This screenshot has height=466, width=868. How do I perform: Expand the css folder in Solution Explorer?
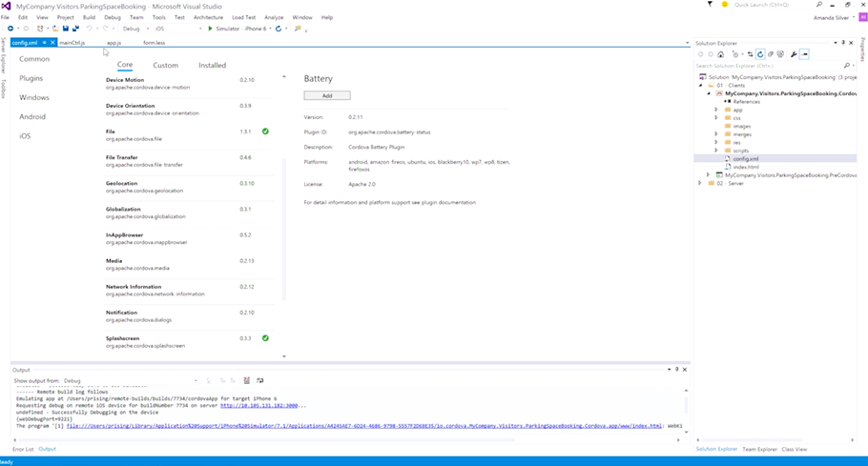coord(716,118)
